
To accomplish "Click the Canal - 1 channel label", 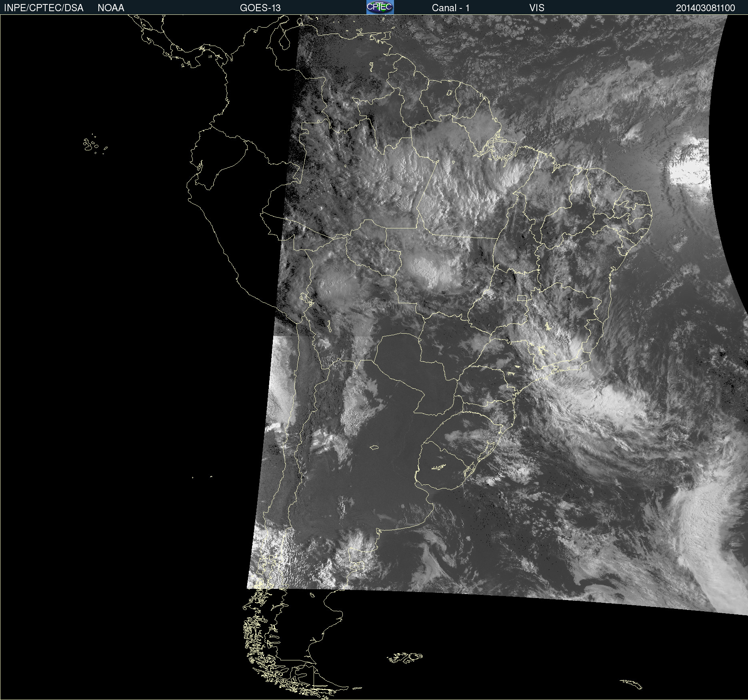I will [451, 8].
